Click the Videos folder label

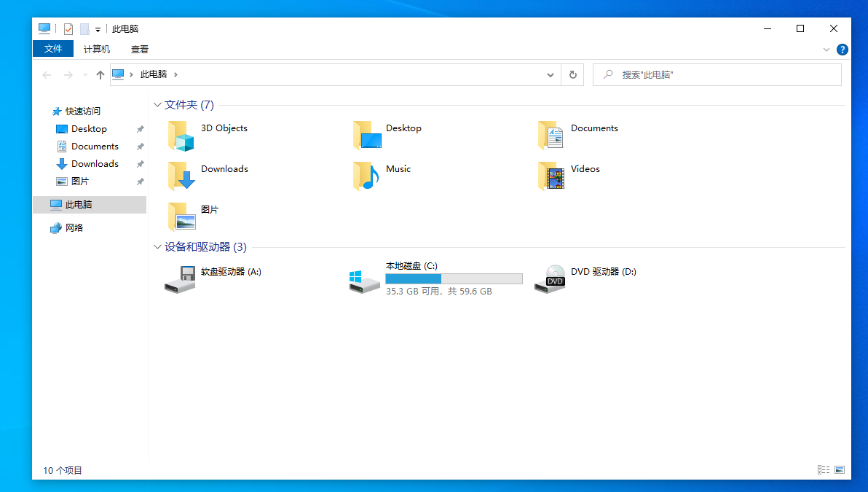point(585,169)
